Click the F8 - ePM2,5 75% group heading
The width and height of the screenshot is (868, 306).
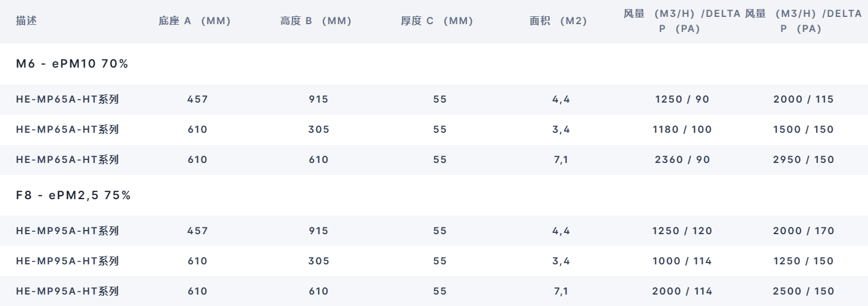[74, 196]
